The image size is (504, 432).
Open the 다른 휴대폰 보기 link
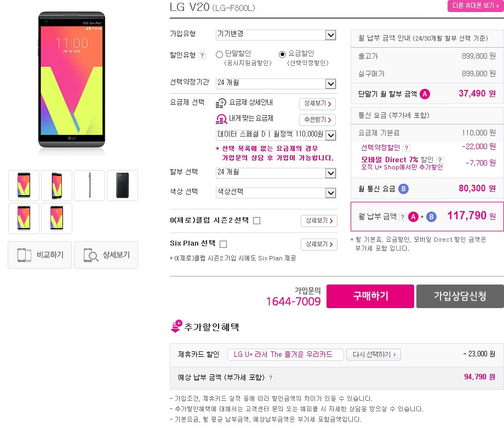(476, 6)
